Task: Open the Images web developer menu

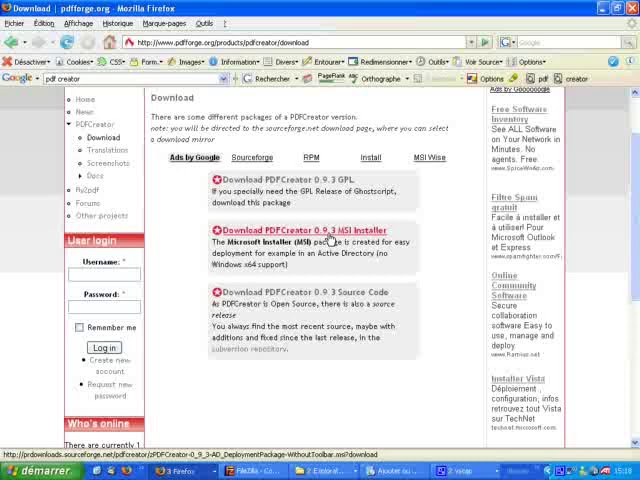Action: [187, 62]
